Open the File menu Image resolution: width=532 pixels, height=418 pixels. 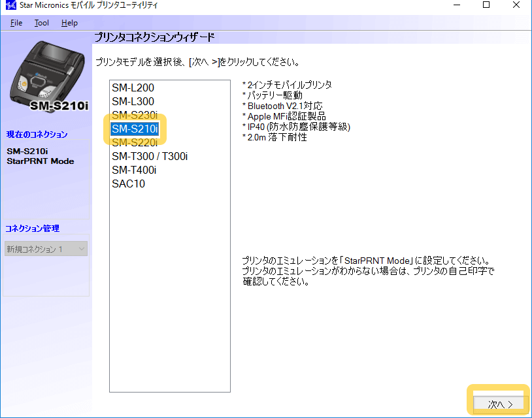click(16, 23)
